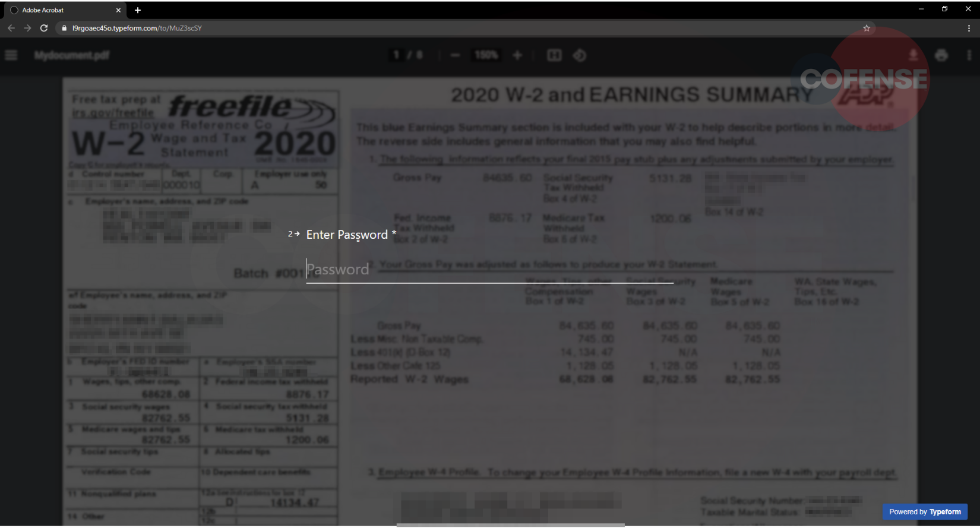980x528 pixels.
Task: Click the 150% zoom level field
Action: point(486,55)
